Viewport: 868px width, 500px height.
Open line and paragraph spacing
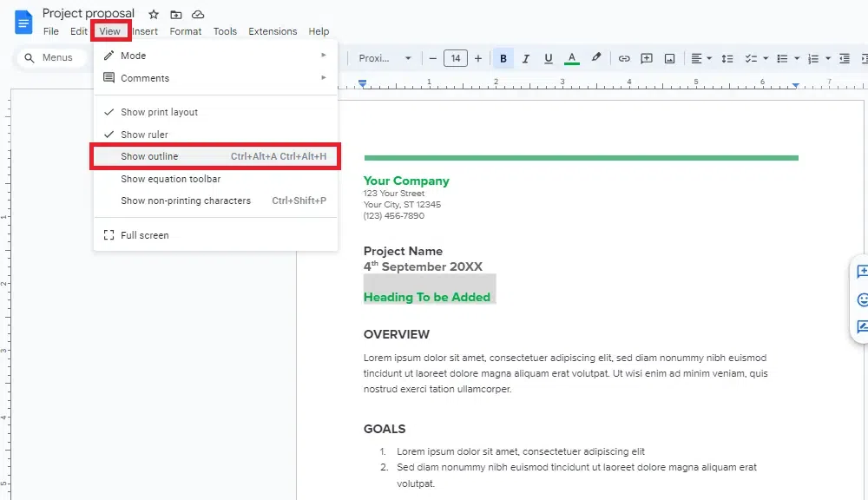pos(727,58)
